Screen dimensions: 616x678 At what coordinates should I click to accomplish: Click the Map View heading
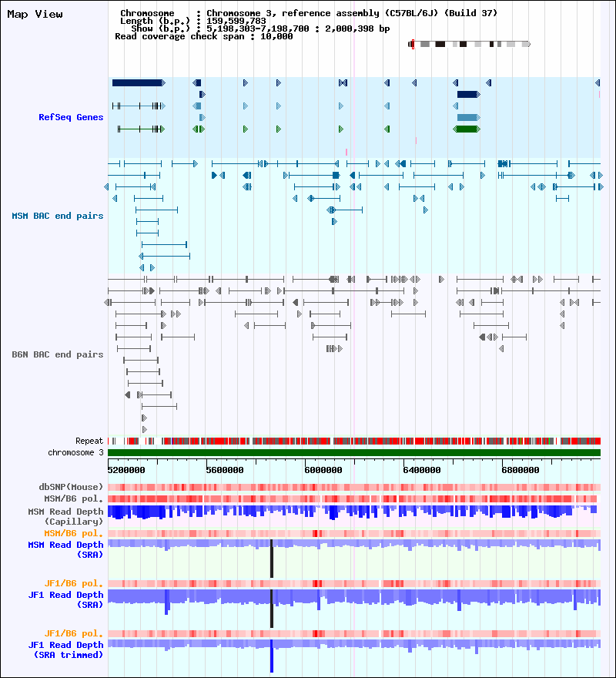(x=35, y=15)
